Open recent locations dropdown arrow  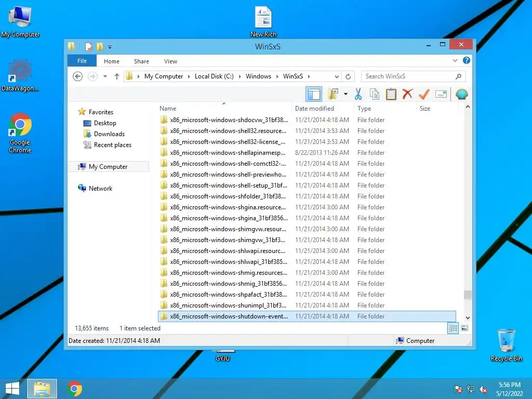tap(105, 76)
